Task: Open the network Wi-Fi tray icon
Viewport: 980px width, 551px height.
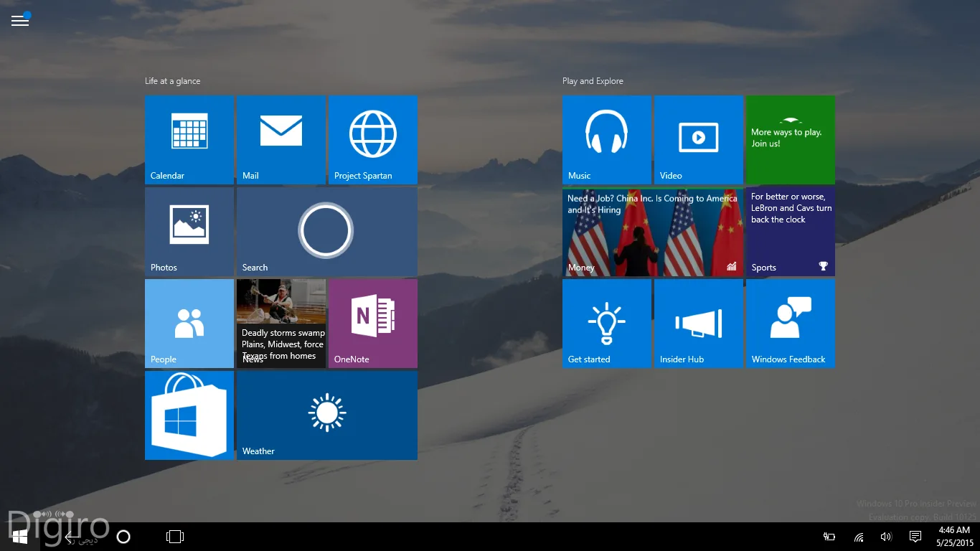Action: click(x=859, y=537)
